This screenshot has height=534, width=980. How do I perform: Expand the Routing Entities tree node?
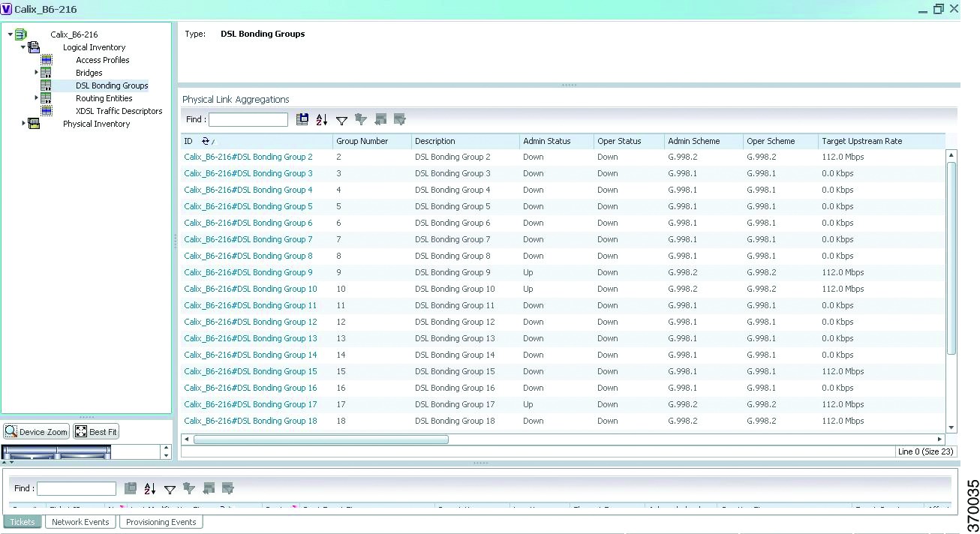coord(36,98)
